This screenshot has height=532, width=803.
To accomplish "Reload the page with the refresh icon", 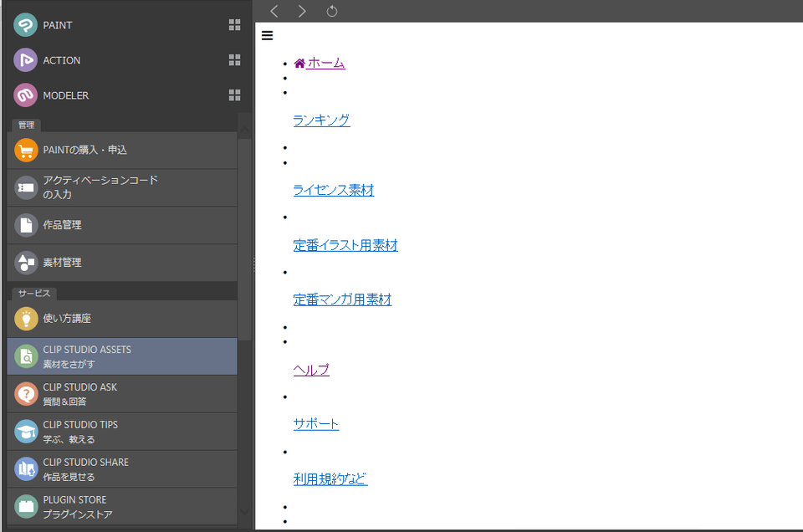I will (x=331, y=12).
